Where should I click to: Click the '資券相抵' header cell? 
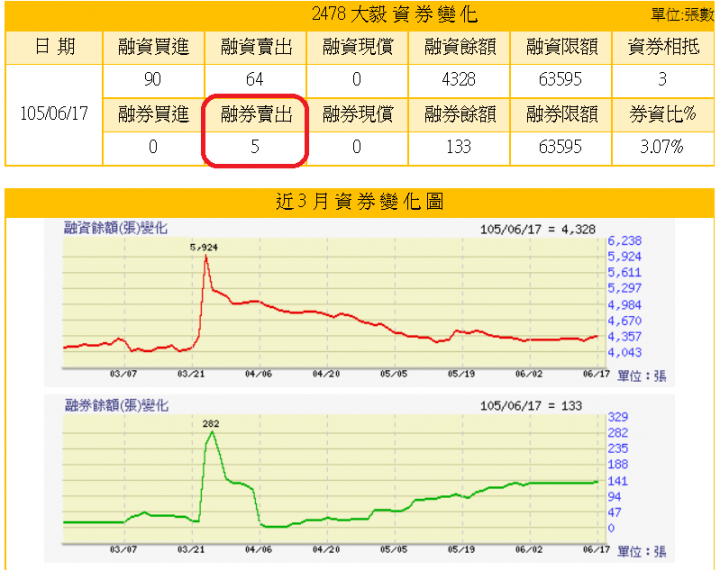point(663,47)
